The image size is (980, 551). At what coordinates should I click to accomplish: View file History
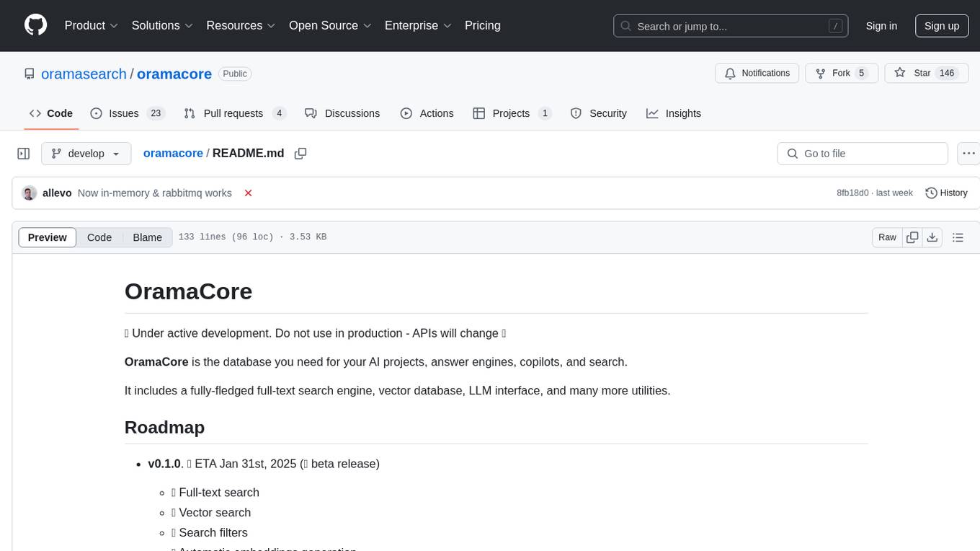click(x=946, y=193)
